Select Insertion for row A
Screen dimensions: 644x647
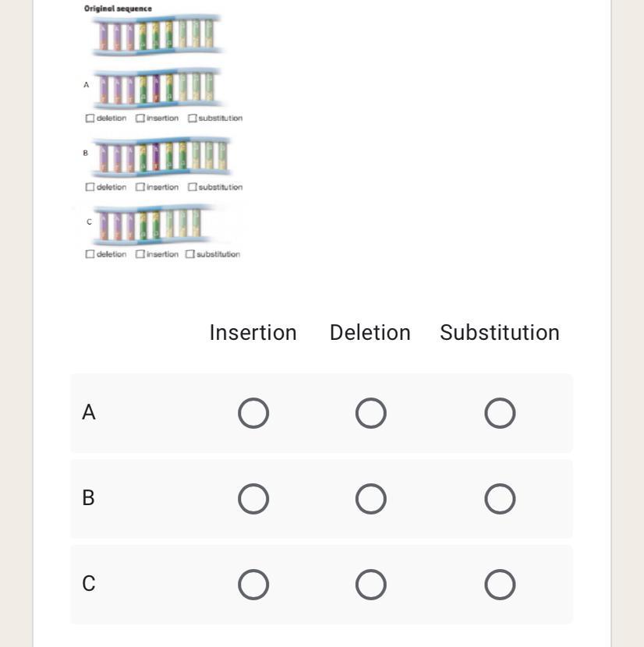(x=253, y=413)
